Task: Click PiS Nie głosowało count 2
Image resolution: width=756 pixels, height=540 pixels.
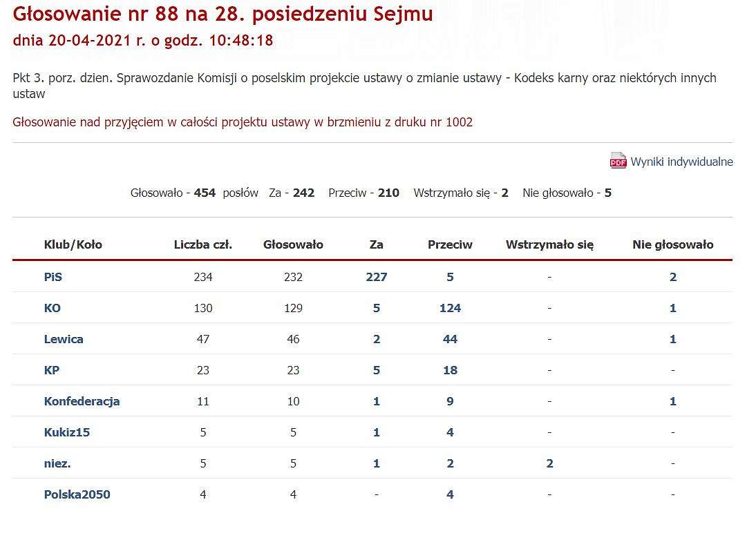Action: (x=673, y=277)
